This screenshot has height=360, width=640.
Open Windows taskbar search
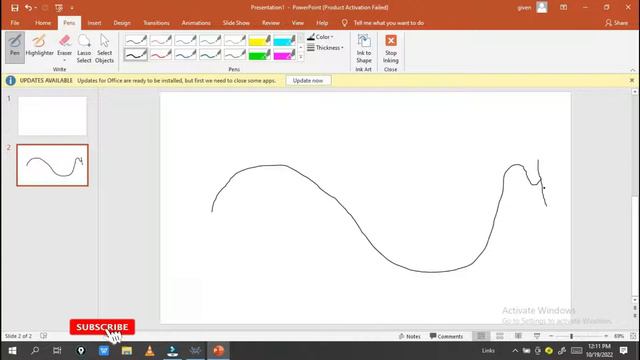pos(35,351)
